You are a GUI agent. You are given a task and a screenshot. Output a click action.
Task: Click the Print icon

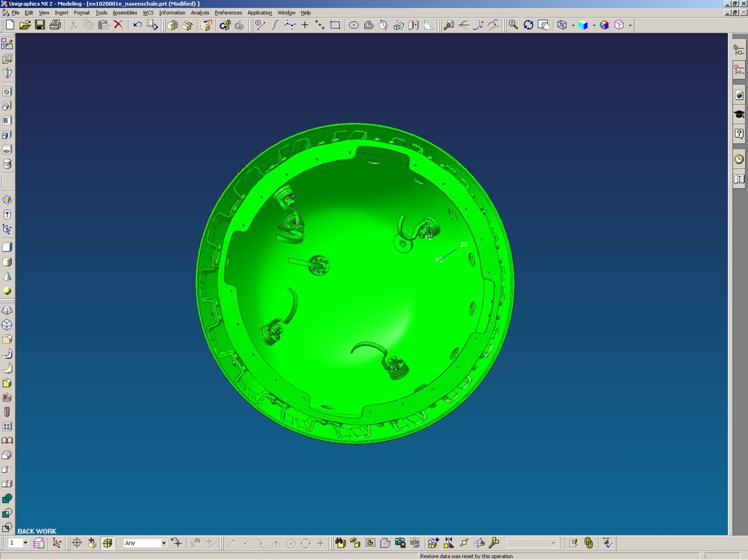55,25
